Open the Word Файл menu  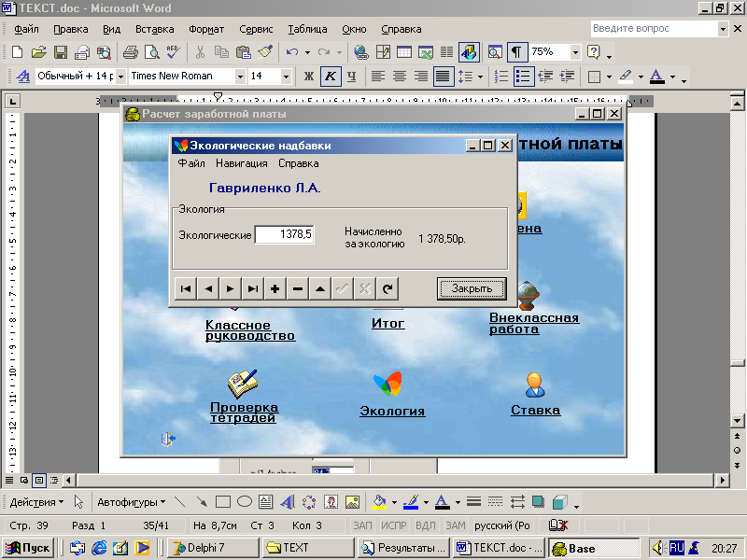click(26, 29)
